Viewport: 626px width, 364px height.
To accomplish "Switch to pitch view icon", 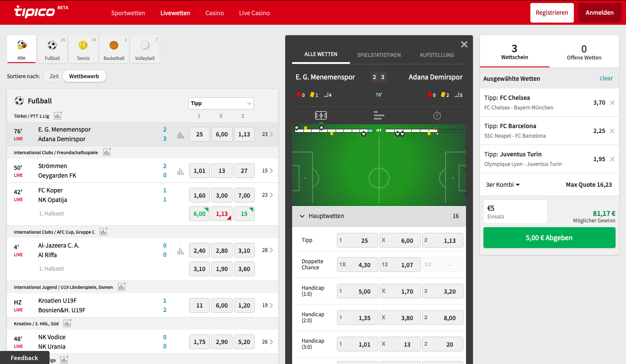I will click(321, 115).
